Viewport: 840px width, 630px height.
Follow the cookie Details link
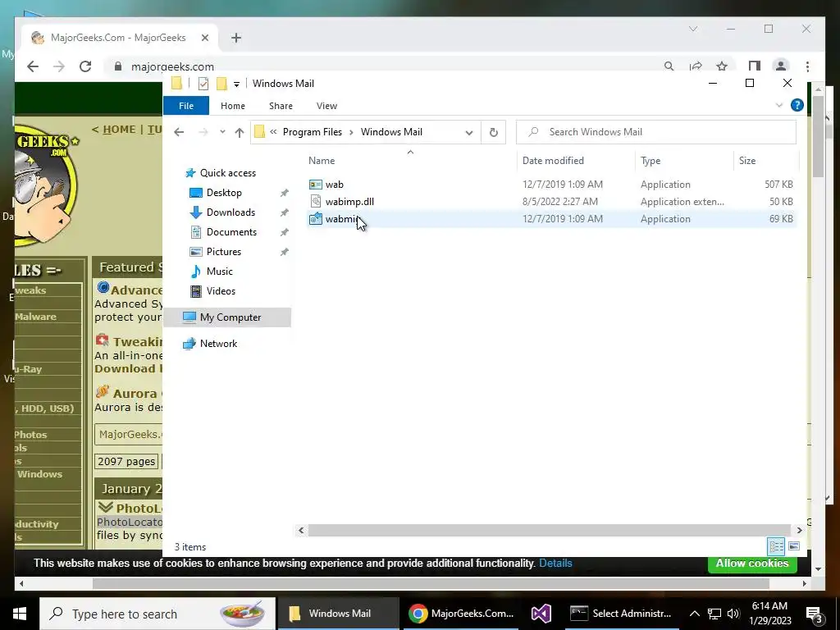(555, 563)
